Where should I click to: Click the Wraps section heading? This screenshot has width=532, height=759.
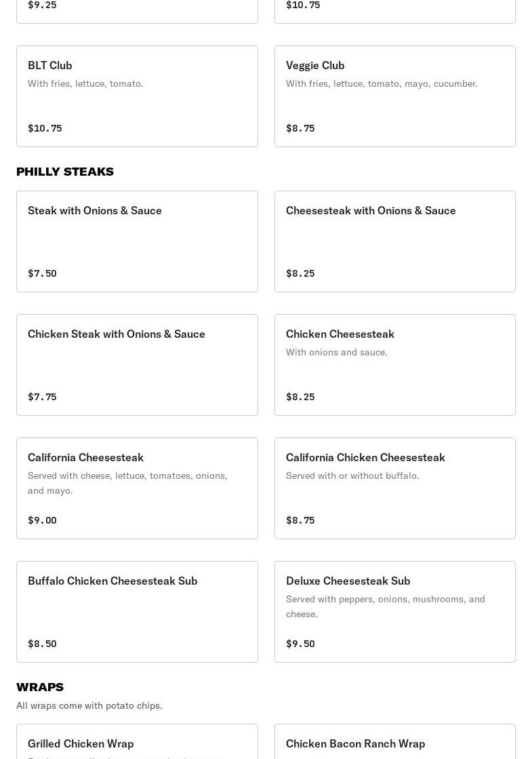click(40, 687)
